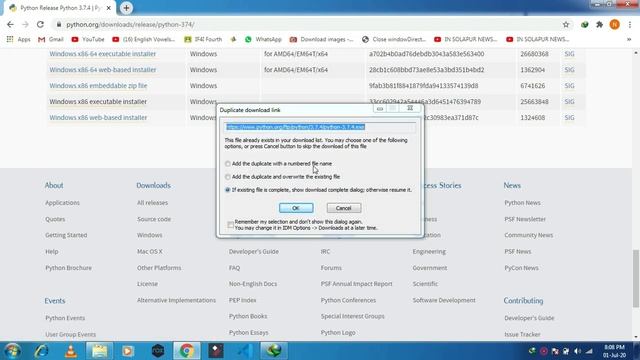This screenshot has height=360, width=640.
Task: Open SIG link for size 6741626 row
Action: (569, 86)
